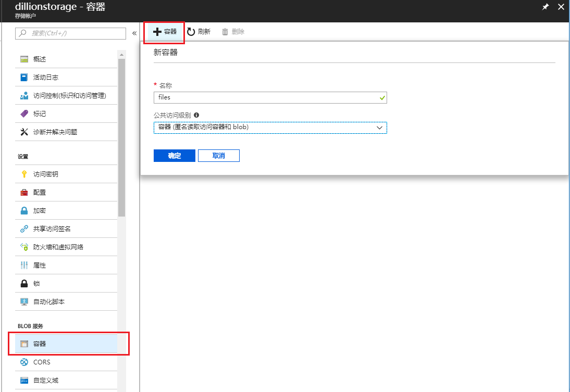570x392 pixels.
Task: Select the 加密 padlock icon
Action: tap(24, 211)
